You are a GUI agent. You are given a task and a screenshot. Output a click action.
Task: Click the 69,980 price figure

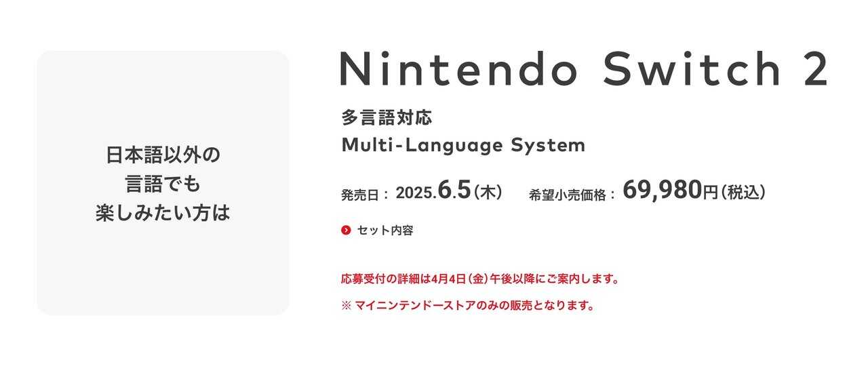(662, 191)
